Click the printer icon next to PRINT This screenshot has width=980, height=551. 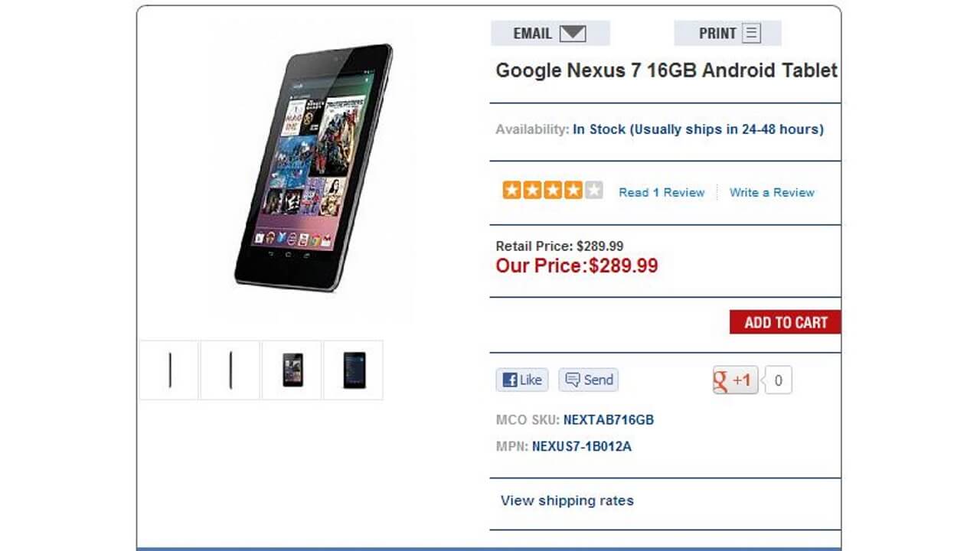tap(753, 33)
